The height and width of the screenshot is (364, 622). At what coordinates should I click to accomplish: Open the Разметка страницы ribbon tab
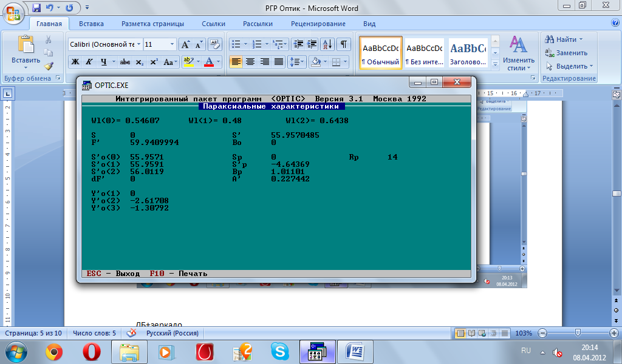pyautogui.click(x=152, y=24)
